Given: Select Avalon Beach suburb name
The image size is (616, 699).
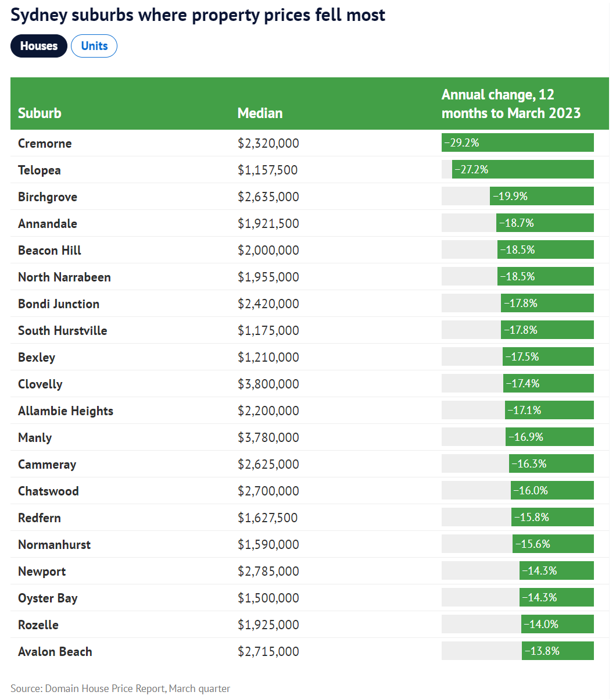Looking at the screenshot, I should 55,651.
